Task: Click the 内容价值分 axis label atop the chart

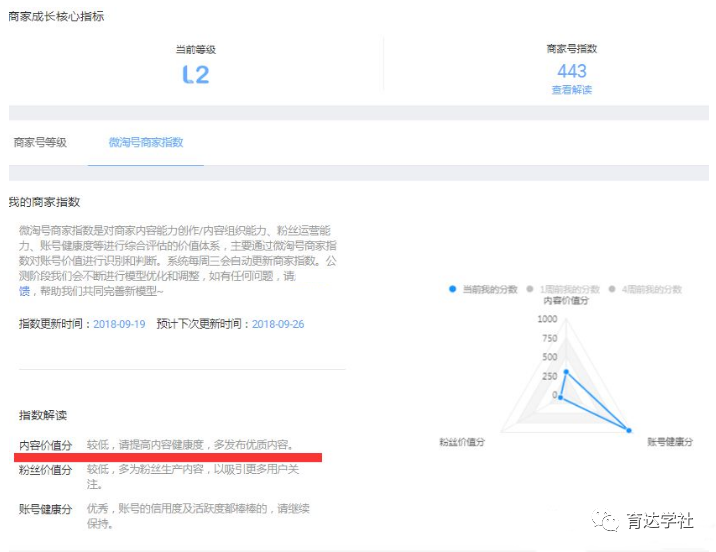Action: 566,301
